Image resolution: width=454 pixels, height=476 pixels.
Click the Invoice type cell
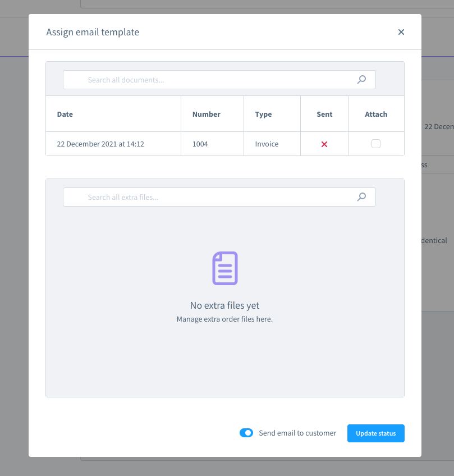point(267,144)
